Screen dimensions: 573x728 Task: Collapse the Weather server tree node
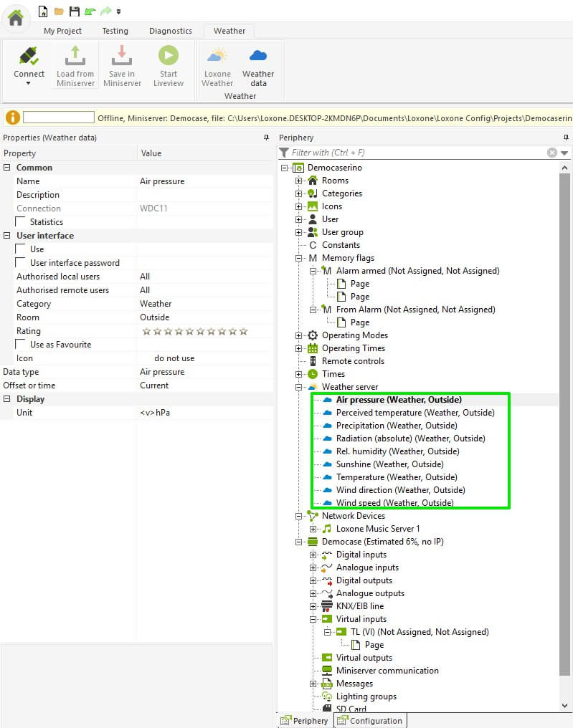point(299,387)
